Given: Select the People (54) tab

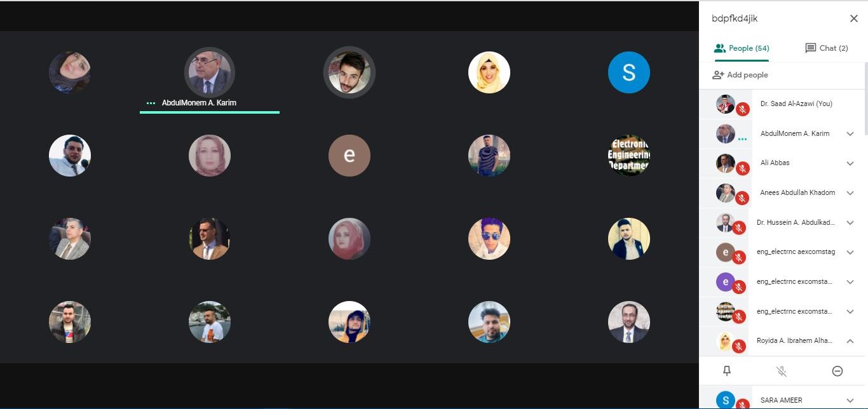Looking at the screenshot, I should click(742, 48).
